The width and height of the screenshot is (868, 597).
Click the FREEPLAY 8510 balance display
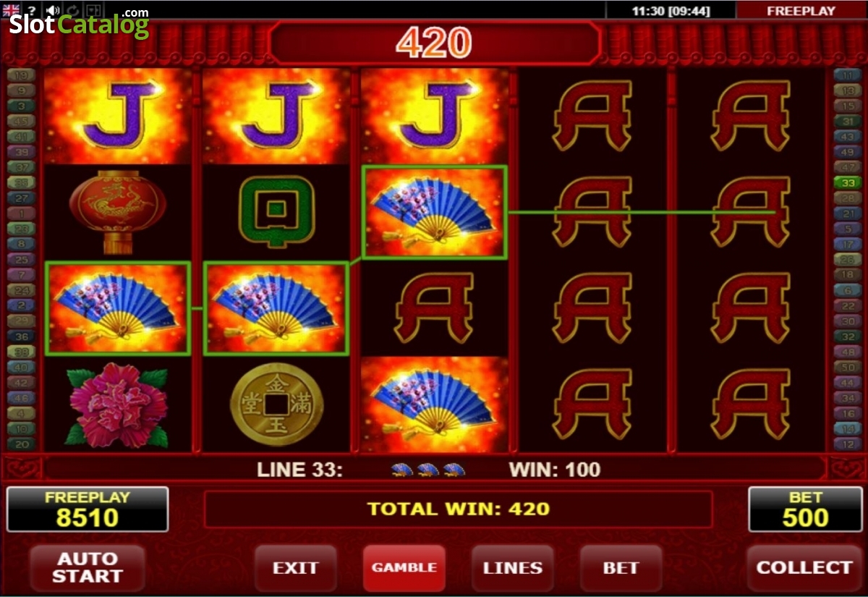(x=87, y=509)
